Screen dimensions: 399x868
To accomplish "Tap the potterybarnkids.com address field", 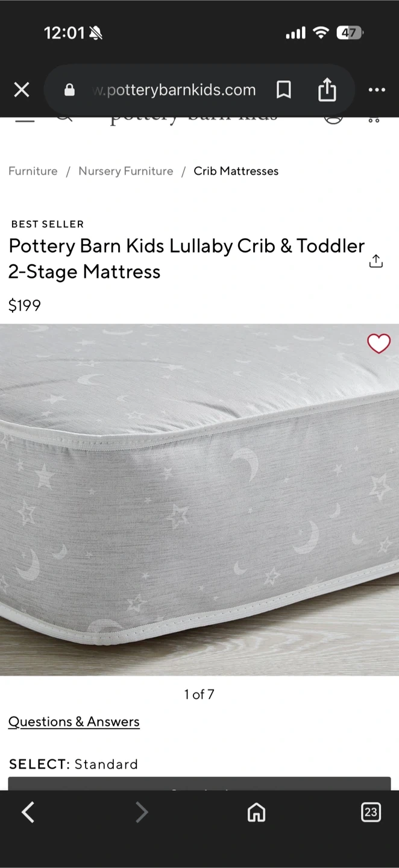I will [x=175, y=90].
